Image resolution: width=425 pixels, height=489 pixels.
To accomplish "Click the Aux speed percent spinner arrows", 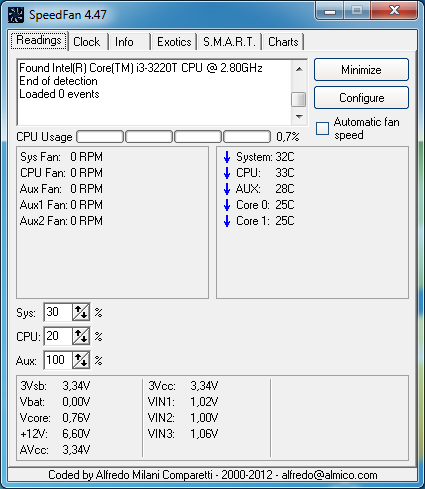I will [x=81, y=360].
